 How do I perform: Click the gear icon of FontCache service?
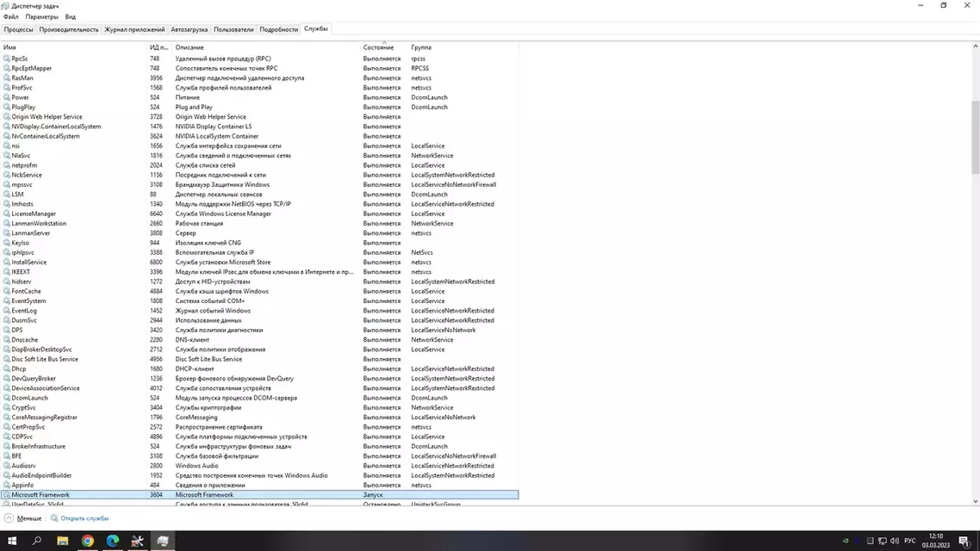(7, 291)
